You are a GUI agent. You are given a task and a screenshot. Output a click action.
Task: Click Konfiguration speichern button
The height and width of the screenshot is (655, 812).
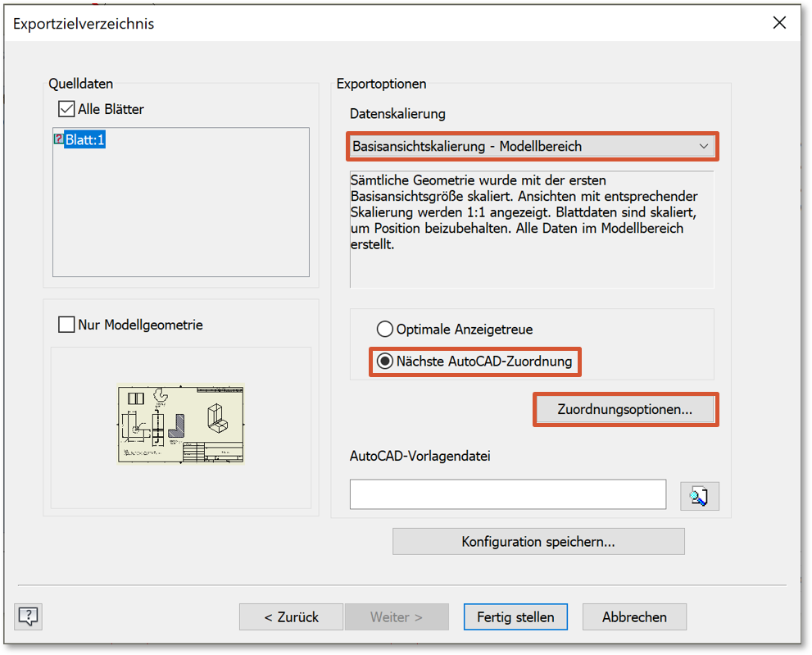point(538,542)
